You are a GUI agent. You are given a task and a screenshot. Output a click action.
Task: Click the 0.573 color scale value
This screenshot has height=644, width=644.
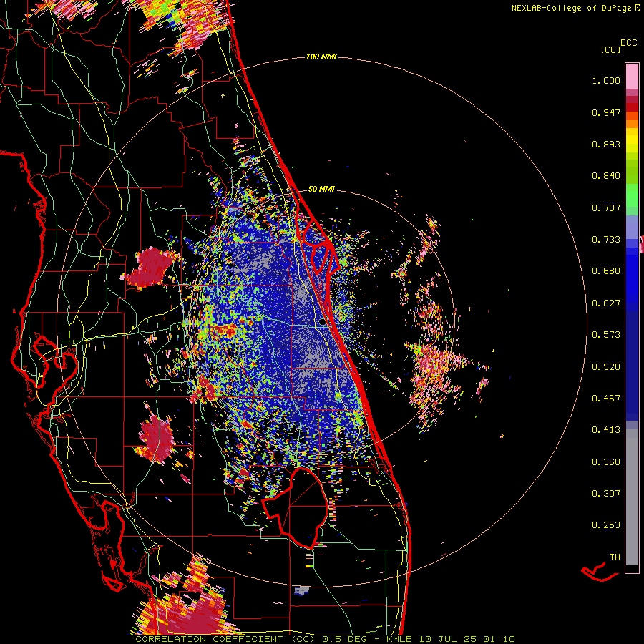[x=606, y=335]
